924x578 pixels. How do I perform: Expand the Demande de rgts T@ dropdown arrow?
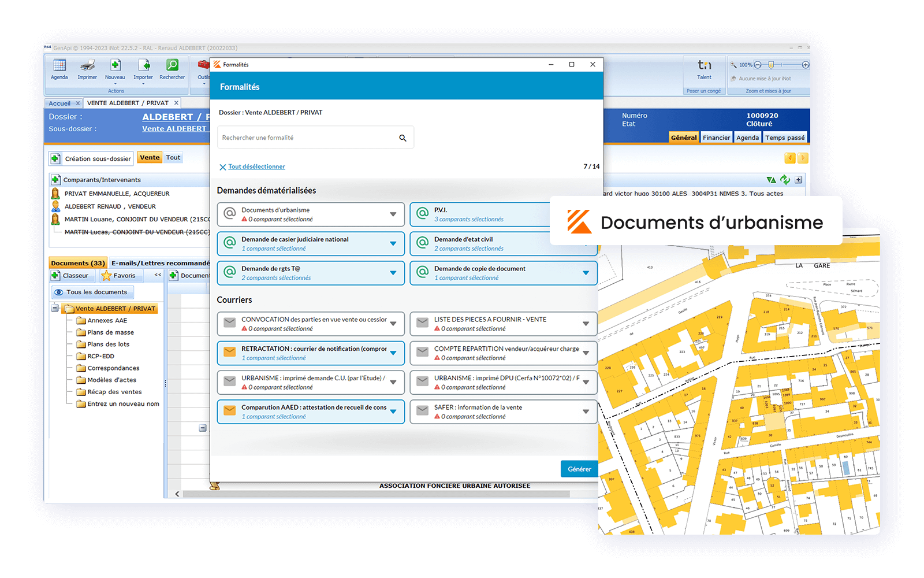pyautogui.click(x=393, y=273)
